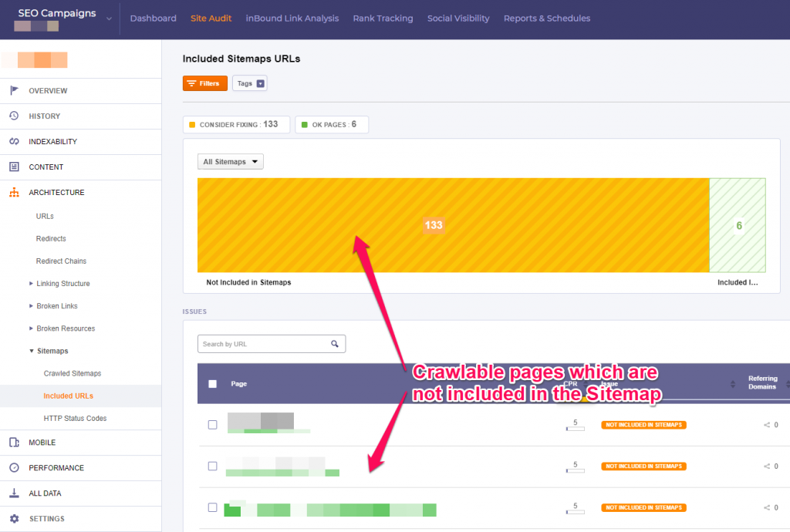Screen dimensions: 790x532
Task: Open the SEO Campaigns dropdown chevron
Action: pyautogui.click(x=109, y=19)
